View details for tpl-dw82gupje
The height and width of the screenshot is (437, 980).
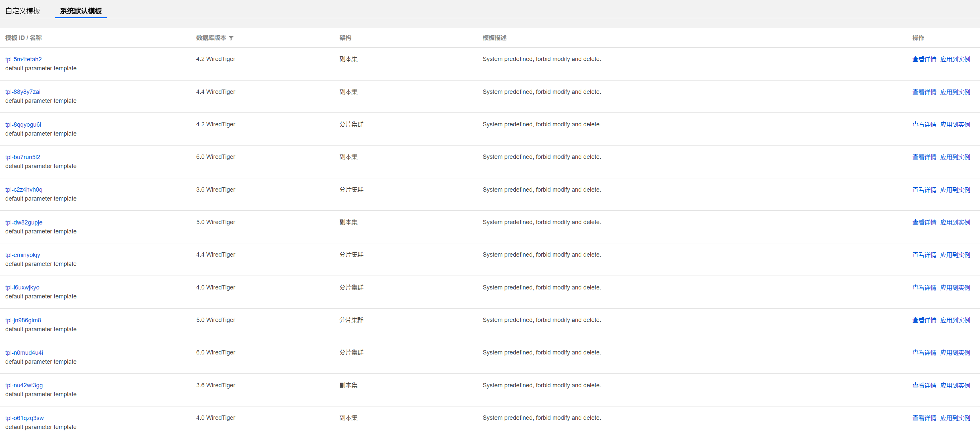[924, 222]
